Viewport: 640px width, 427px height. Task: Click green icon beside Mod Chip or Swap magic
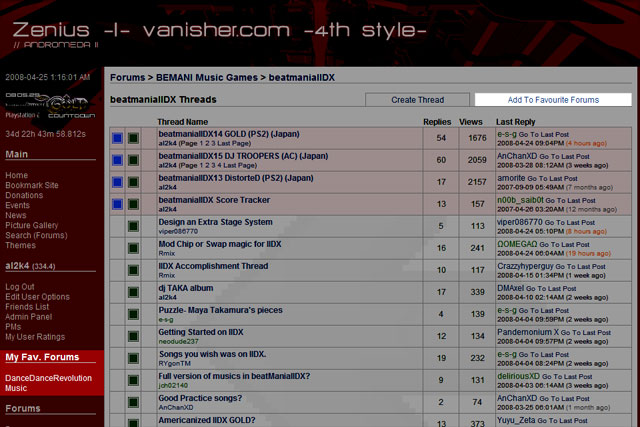coord(133,248)
